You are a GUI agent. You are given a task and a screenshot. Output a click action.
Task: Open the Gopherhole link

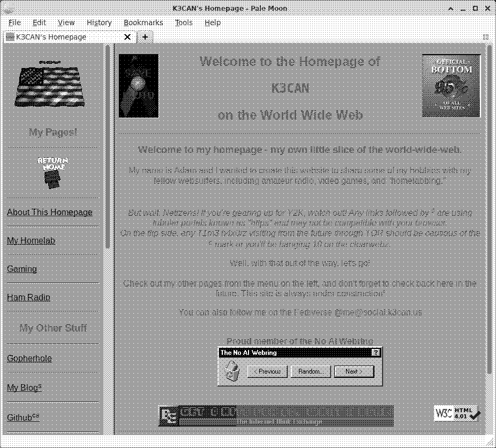coord(29,358)
